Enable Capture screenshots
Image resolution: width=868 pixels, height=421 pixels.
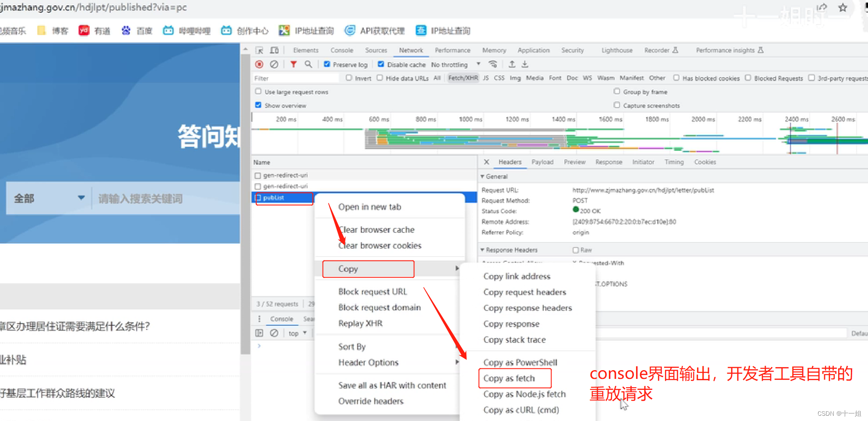pyautogui.click(x=617, y=105)
